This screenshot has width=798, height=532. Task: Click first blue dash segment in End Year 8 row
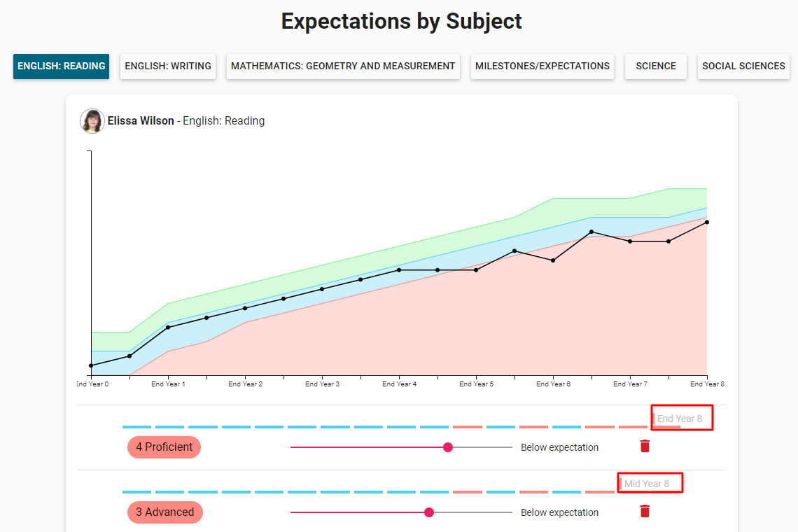coord(136,427)
